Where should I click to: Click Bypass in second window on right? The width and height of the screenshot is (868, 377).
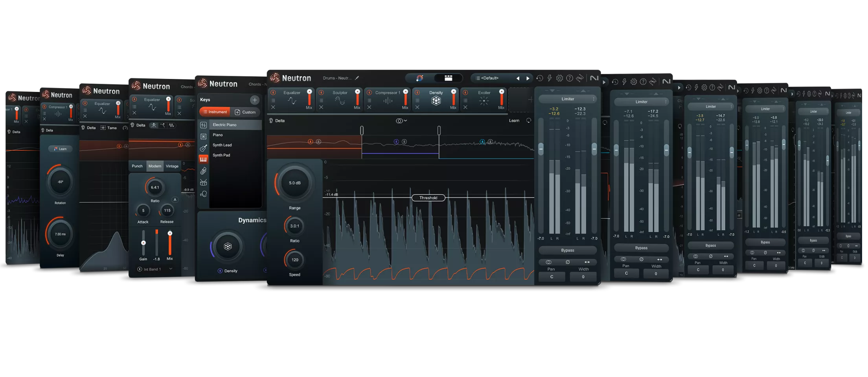pyautogui.click(x=641, y=248)
